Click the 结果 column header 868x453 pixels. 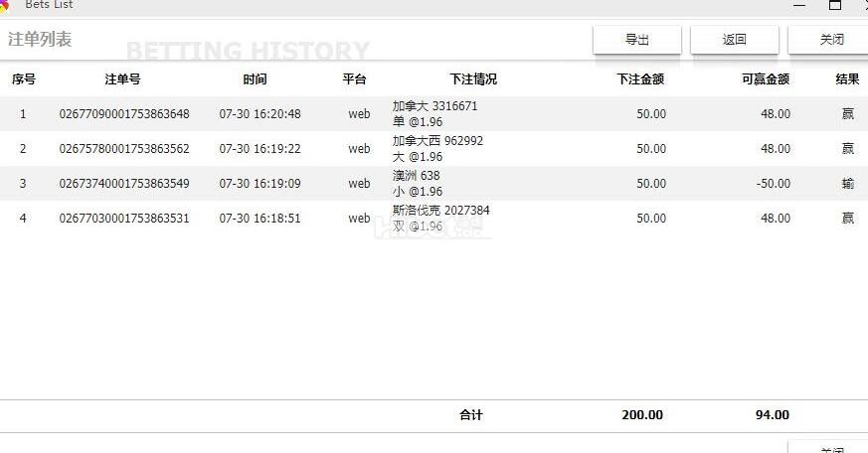[847, 79]
